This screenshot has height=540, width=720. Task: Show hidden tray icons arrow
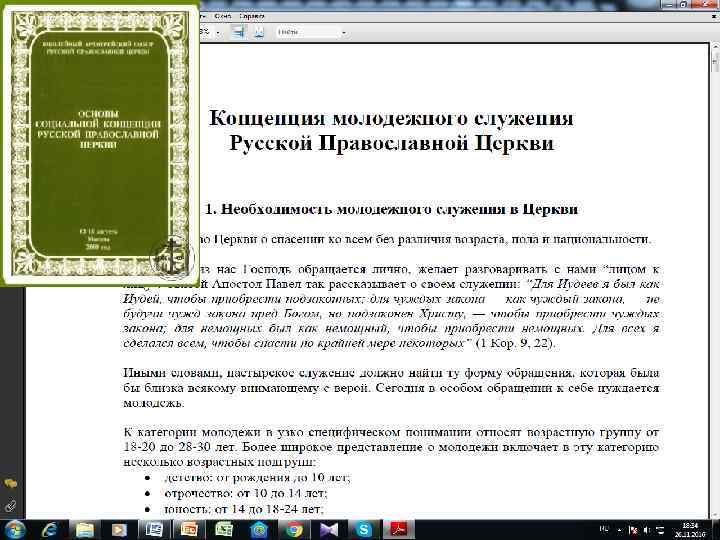pos(620,530)
